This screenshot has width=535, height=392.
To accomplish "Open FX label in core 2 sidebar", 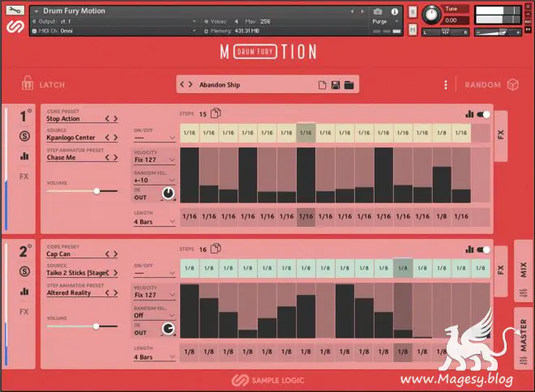I will pyautogui.click(x=24, y=312).
